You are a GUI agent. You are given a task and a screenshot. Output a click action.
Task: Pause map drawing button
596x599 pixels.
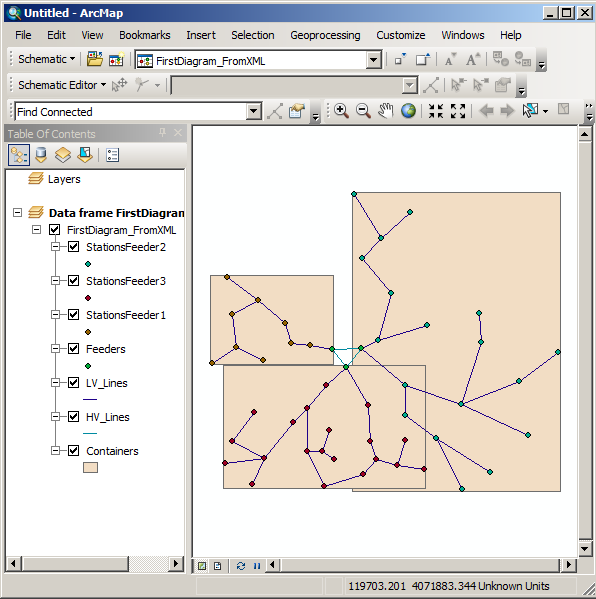coord(257,566)
